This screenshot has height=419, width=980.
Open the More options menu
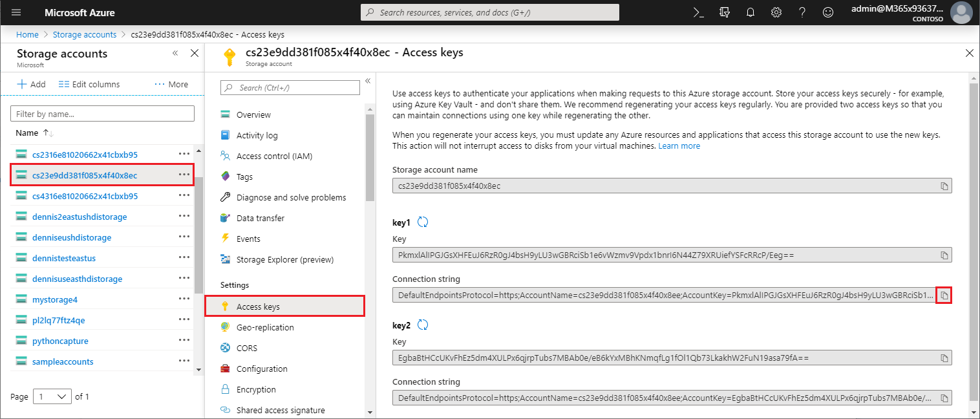click(171, 84)
